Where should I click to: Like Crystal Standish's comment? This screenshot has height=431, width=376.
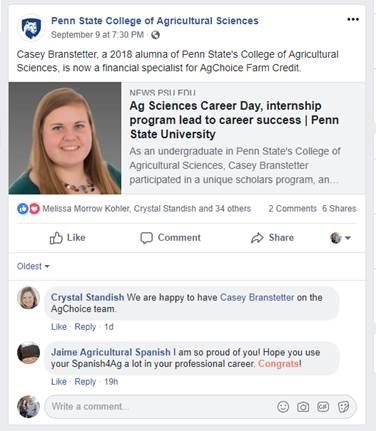tap(59, 327)
